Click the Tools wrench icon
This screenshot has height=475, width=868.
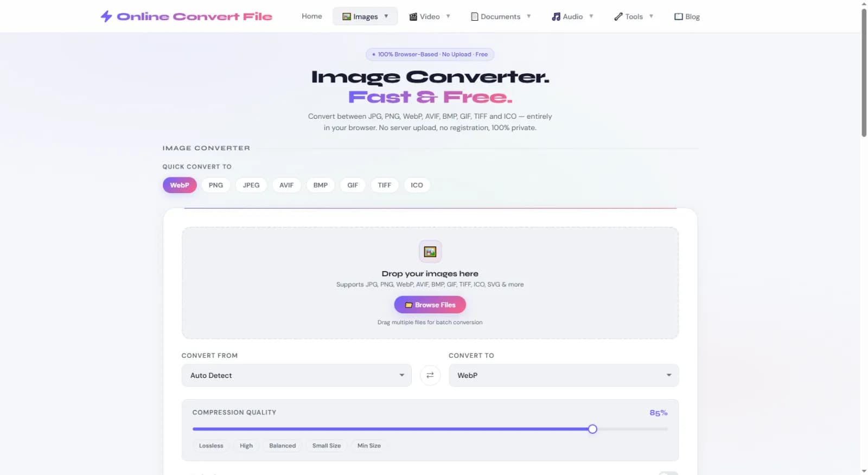click(x=618, y=17)
